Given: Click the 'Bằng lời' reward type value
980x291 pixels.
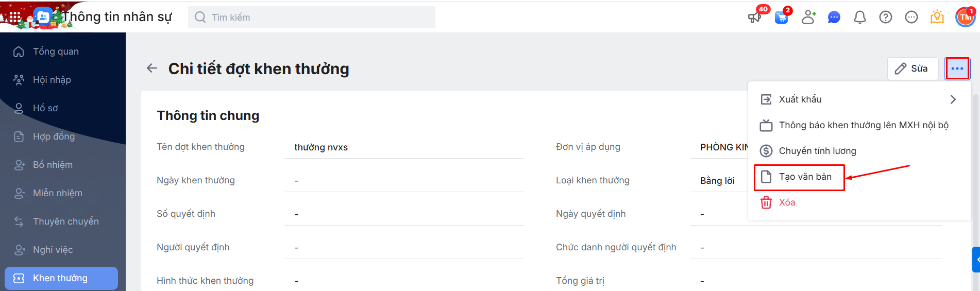Looking at the screenshot, I should pos(717,181).
